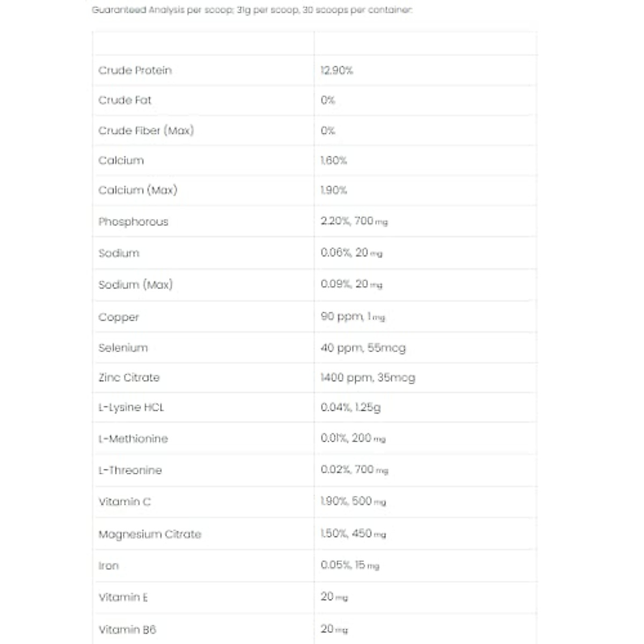Click the Crude Fiber (Max) label
This screenshot has height=644, width=644.
tap(146, 130)
